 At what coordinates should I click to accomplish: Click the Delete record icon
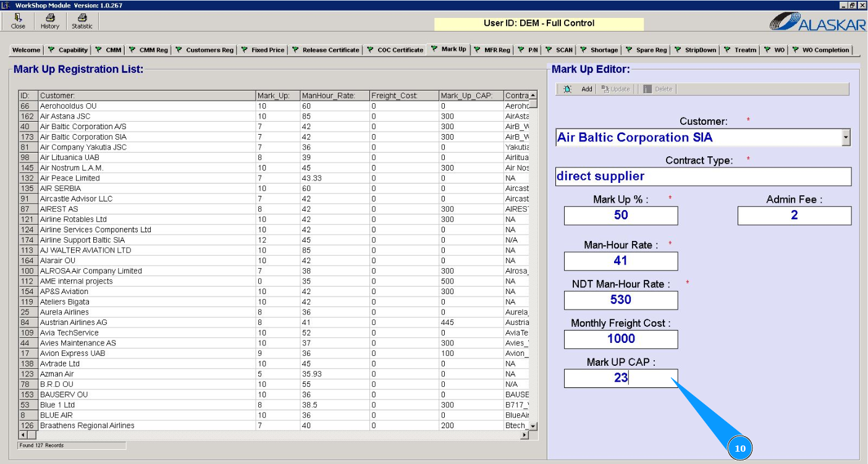click(647, 89)
